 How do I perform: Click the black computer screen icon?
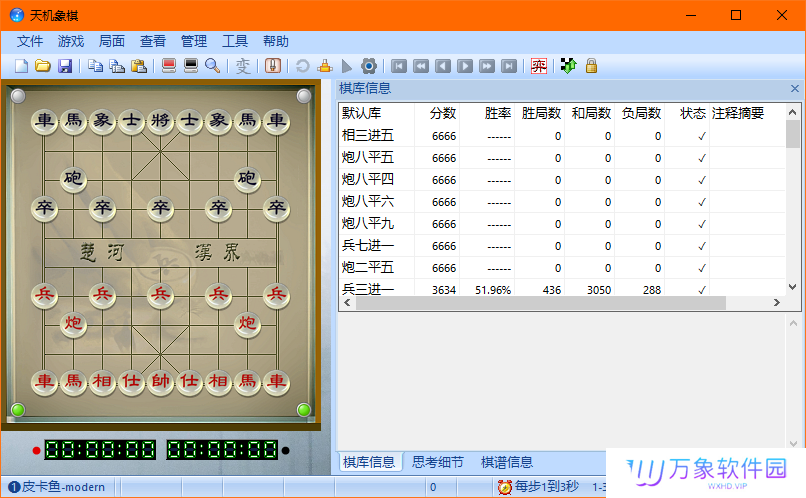(x=191, y=66)
